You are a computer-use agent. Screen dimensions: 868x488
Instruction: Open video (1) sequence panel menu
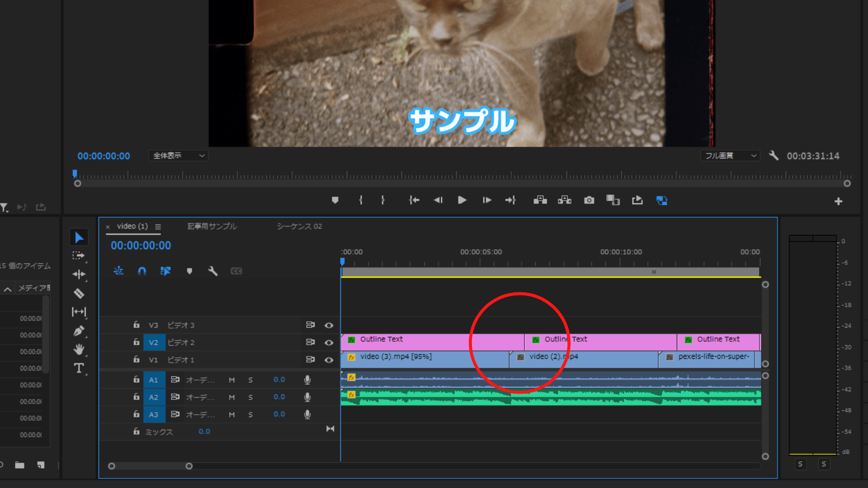(x=158, y=227)
